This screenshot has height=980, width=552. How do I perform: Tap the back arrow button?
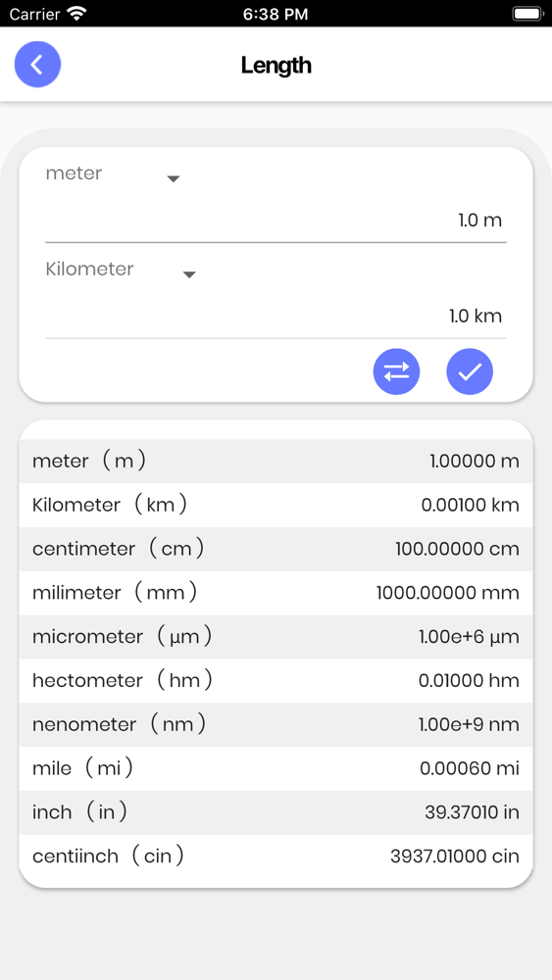pos(37,65)
